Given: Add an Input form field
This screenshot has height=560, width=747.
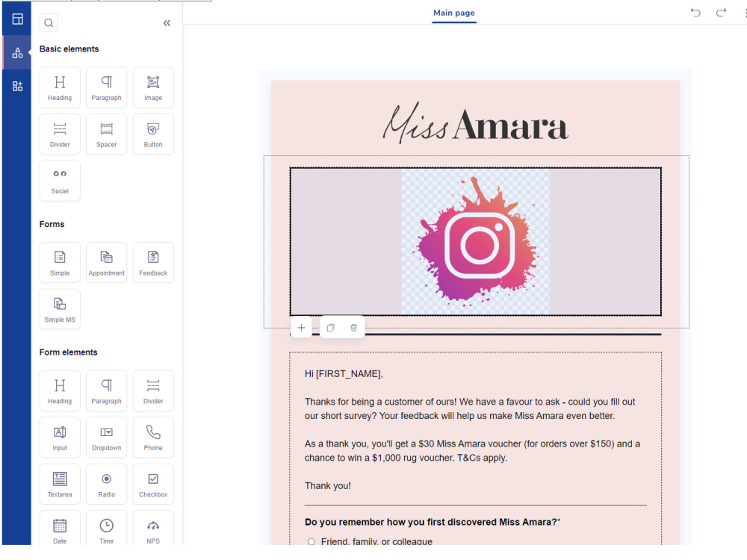Looking at the screenshot, I should 60,438.
